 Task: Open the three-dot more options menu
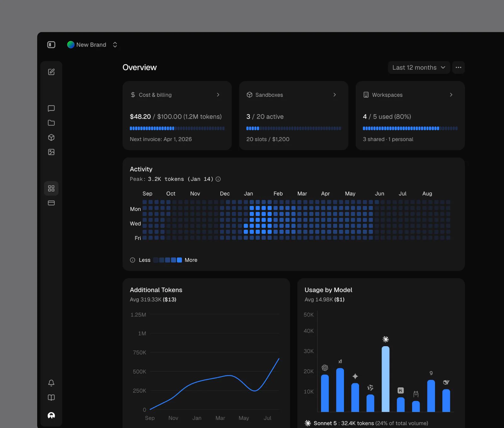[x=458, y=68]
